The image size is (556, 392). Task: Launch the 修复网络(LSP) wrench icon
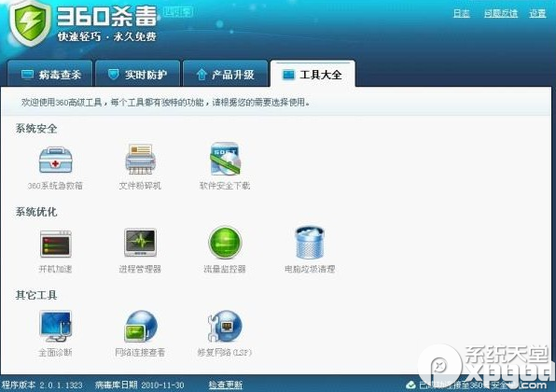point(225,326)
